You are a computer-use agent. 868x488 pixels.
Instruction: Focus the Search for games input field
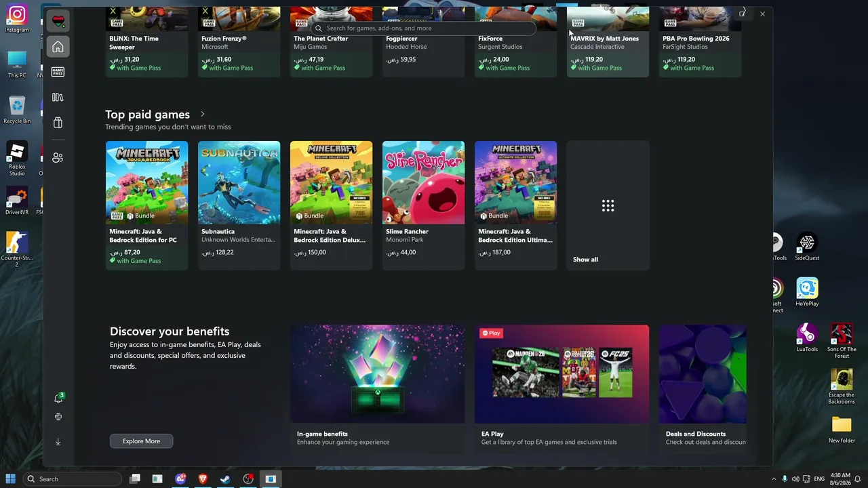pyautogui.click(x=424, y=28)
